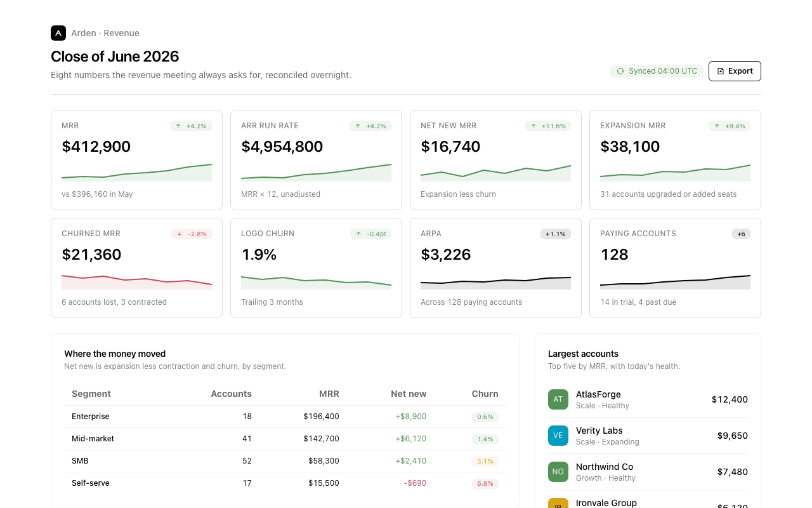Click the MRR +4.2% trend badge
The height and width of the screenshot is (508, 812).
pos(191,126)
